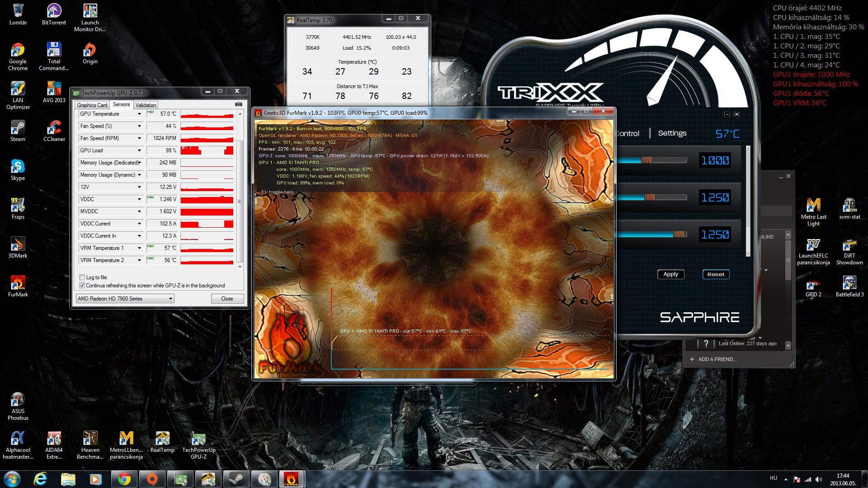Screen dimensions: 868x488
Task: Click the Windows Start button
Action: click(x=11, y=479)
